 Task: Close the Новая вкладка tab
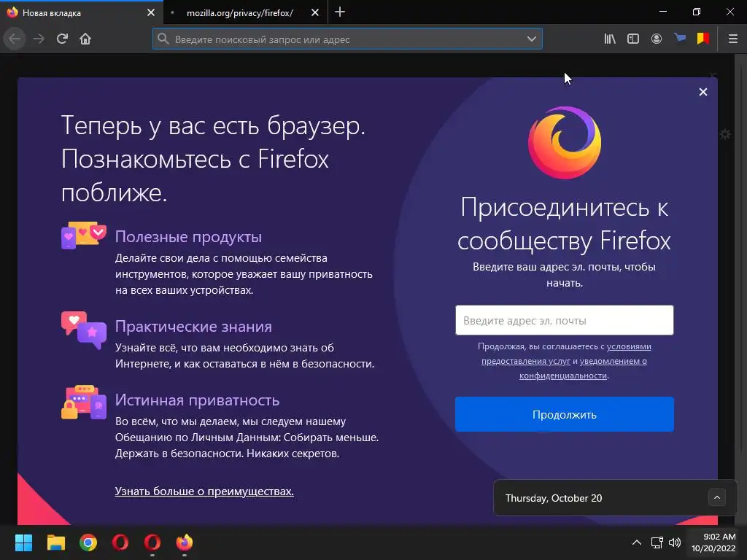[151, 13]
